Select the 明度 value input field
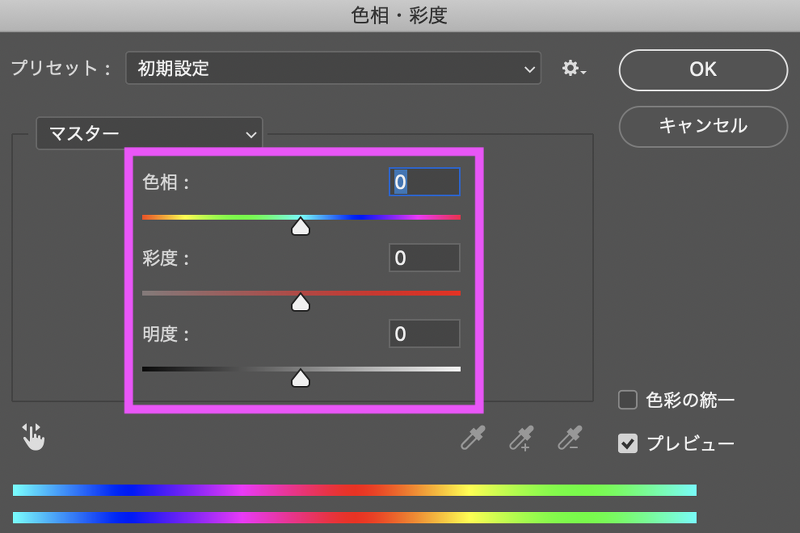Screen dimensions: 800x533 point(425,334)
